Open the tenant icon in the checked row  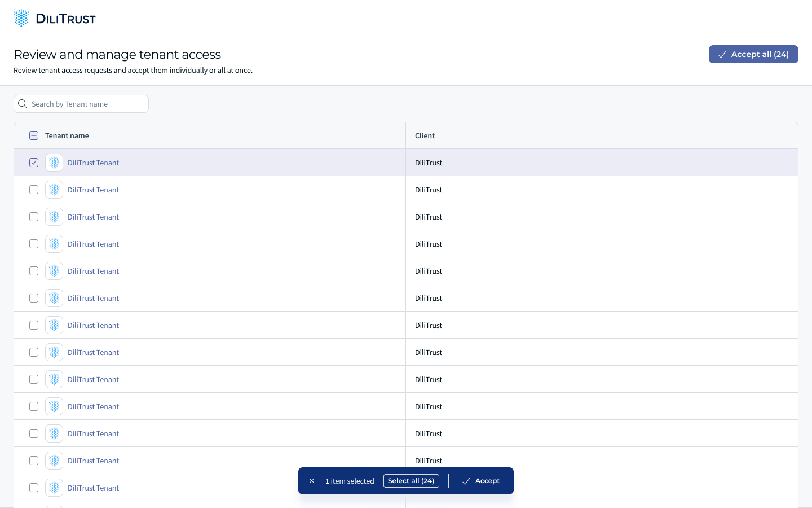click(x=54, y=163)
